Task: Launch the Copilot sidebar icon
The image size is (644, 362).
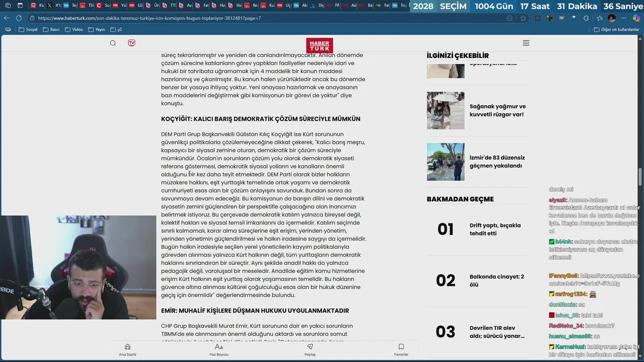Action: point(636,18)
